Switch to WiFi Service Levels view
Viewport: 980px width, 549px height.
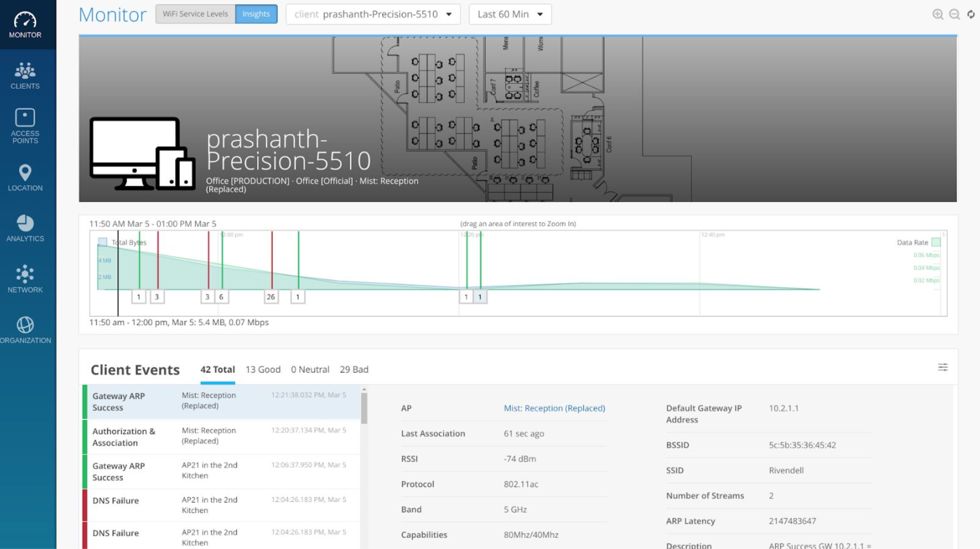tap(195, 14)
